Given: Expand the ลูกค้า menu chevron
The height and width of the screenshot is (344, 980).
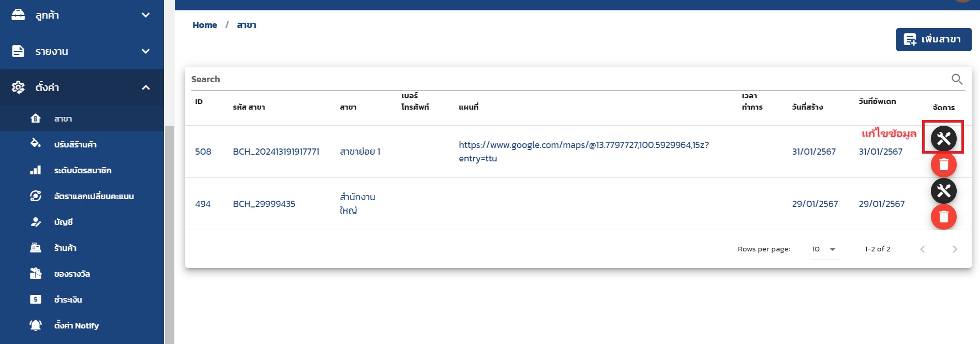Looking at the screenshot, I should (x=146, y=15).
